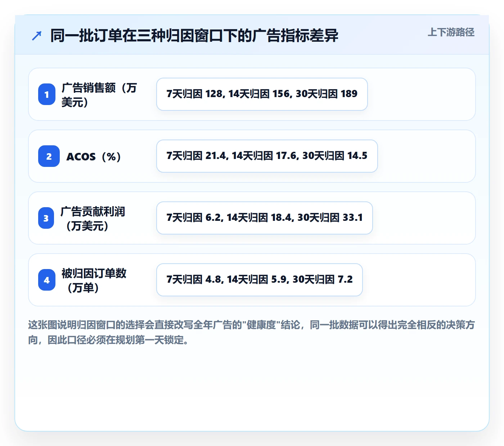504x446 pixels.
Task: Select the value box starting 7天归因 4.8
Action: (x=260, y=280)
